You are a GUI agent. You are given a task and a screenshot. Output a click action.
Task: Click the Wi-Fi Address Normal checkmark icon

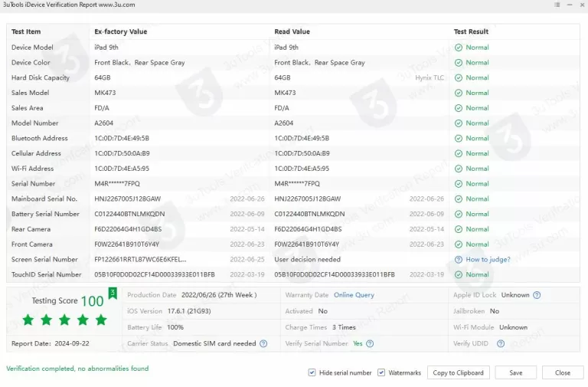pyautogui.click(x=459, y=169)
